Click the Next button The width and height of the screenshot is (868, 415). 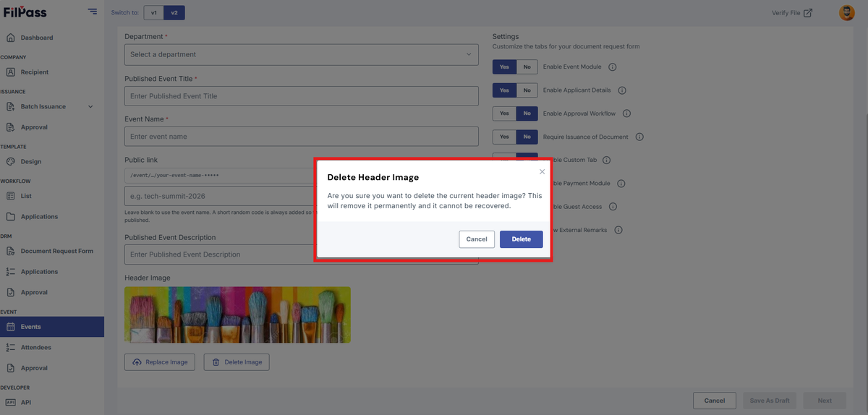pyautogui.click(x=825, y=401)
